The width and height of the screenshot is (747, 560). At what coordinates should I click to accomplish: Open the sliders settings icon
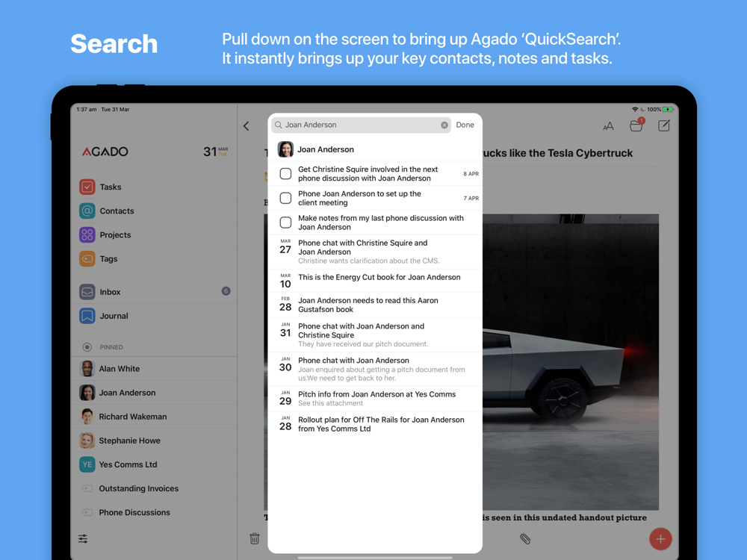(x=83, y=538)
